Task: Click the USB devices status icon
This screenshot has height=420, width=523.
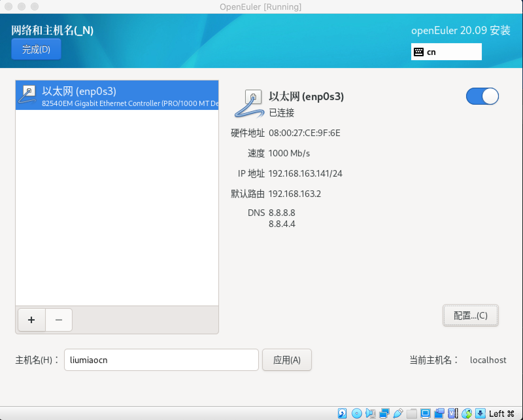Action: [x=398, y=413]
